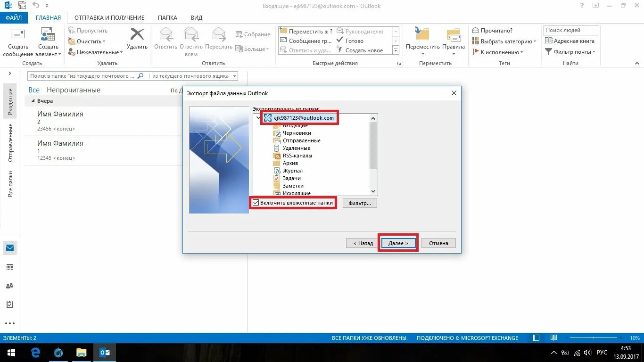Expand the Quick Steps gallery
Screen dimensions: 644x362
[x=396, y=50]
